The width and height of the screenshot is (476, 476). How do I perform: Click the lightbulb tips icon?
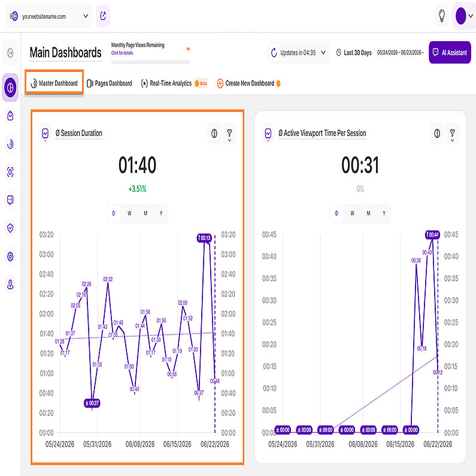click(442, 16)
